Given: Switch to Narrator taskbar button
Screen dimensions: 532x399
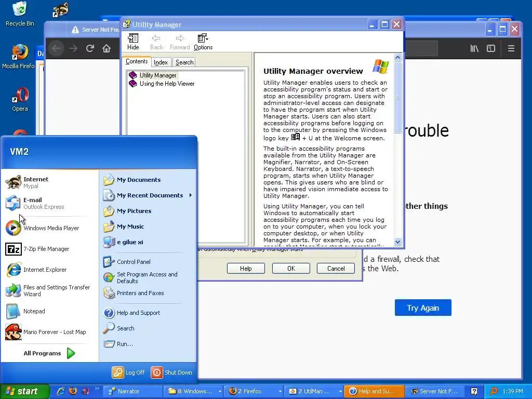Looking at the screenshot, I should (x=132, y=391).
